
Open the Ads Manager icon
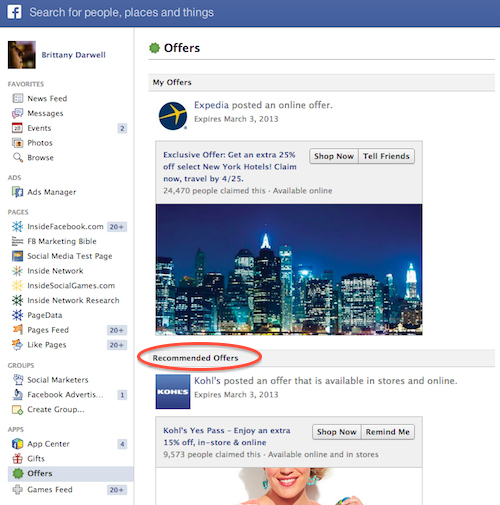17,192
